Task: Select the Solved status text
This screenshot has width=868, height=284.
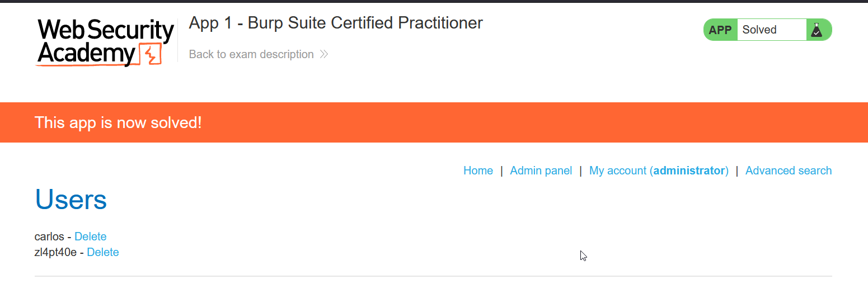Action: (x=759, y=30)
